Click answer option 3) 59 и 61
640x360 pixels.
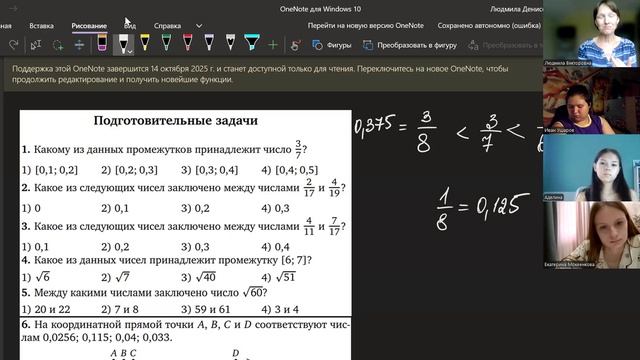point(206,309)
